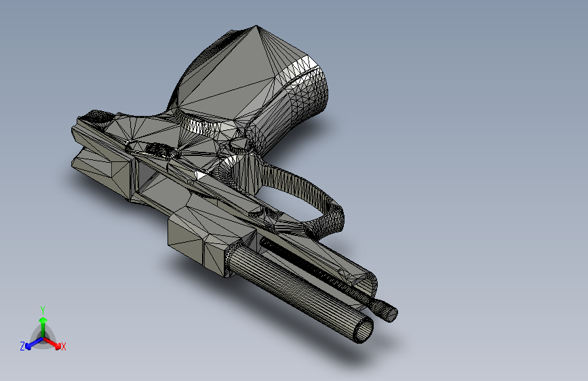Screen dimensions: 588x381
Task: Select the guide rod tip beside the barrel
Action: coord(385,311)
